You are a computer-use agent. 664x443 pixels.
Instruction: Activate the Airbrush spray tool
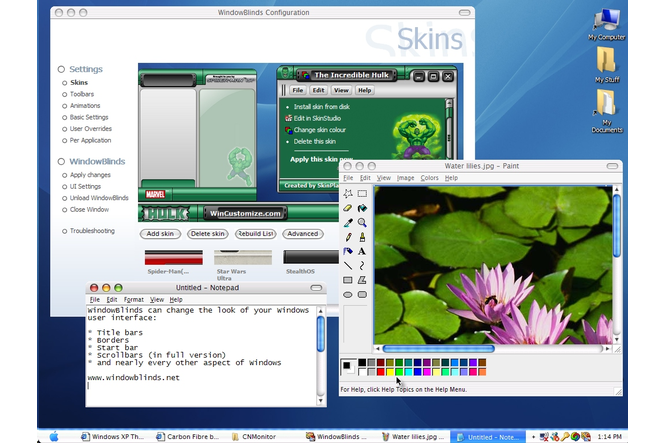point(348,251)
